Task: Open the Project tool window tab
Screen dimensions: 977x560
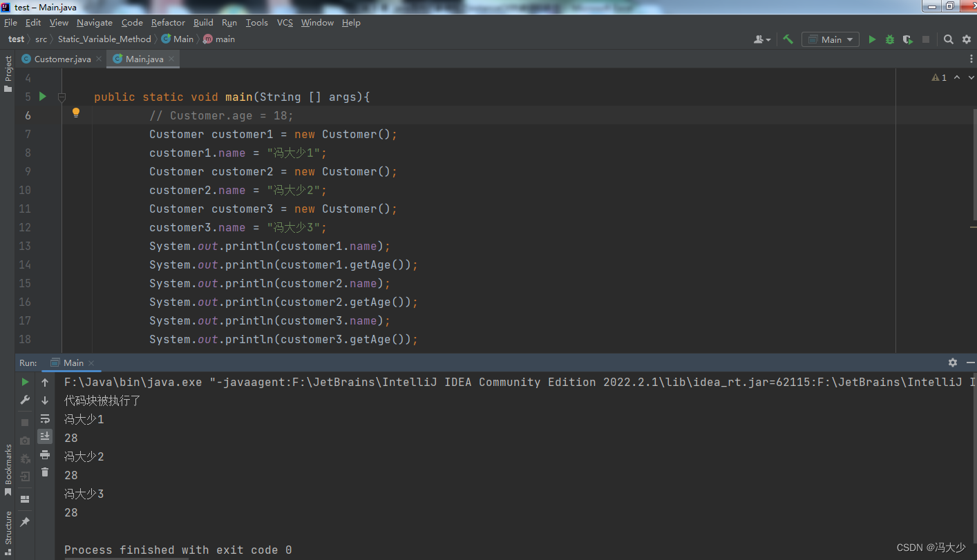Action: (8, 75)
